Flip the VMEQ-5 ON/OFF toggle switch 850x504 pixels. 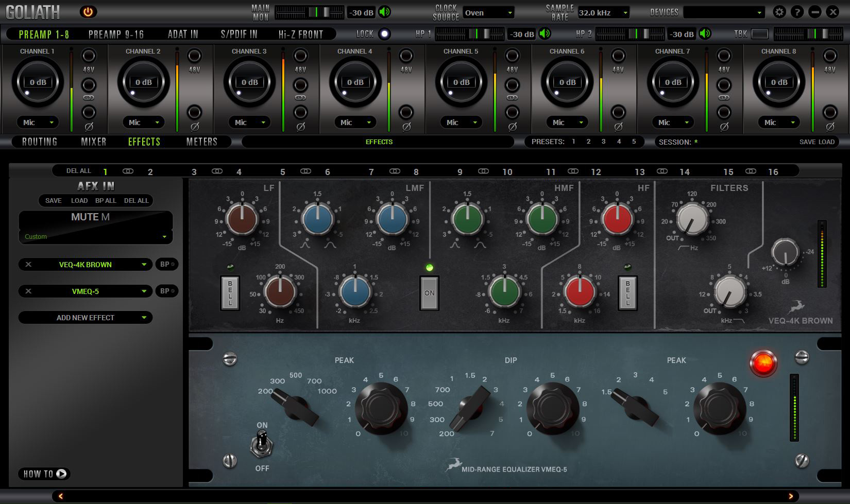point(262,444)
